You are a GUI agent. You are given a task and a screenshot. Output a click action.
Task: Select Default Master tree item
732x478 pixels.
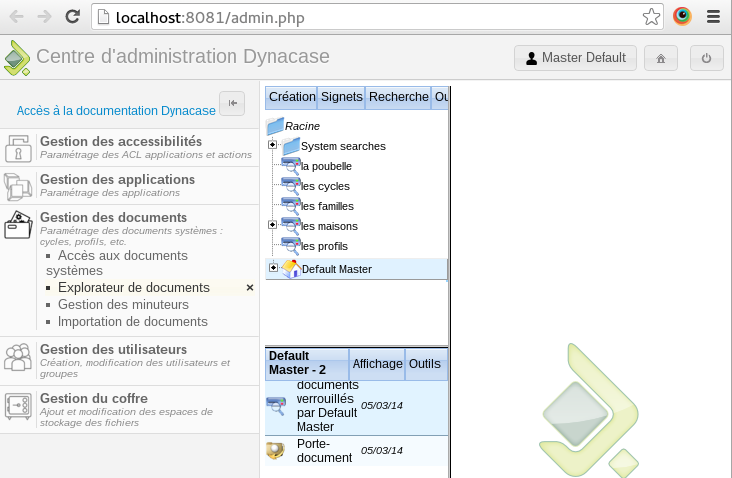tap(337, 270)
